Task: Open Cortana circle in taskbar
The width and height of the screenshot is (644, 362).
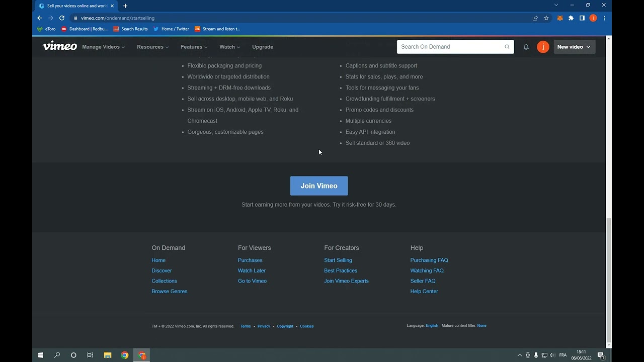Action: 73,355
